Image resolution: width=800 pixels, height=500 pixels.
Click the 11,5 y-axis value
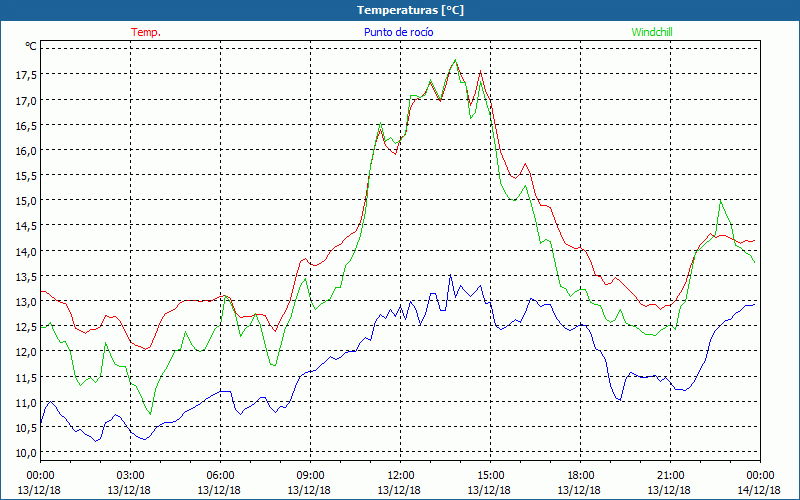point(26,378)
